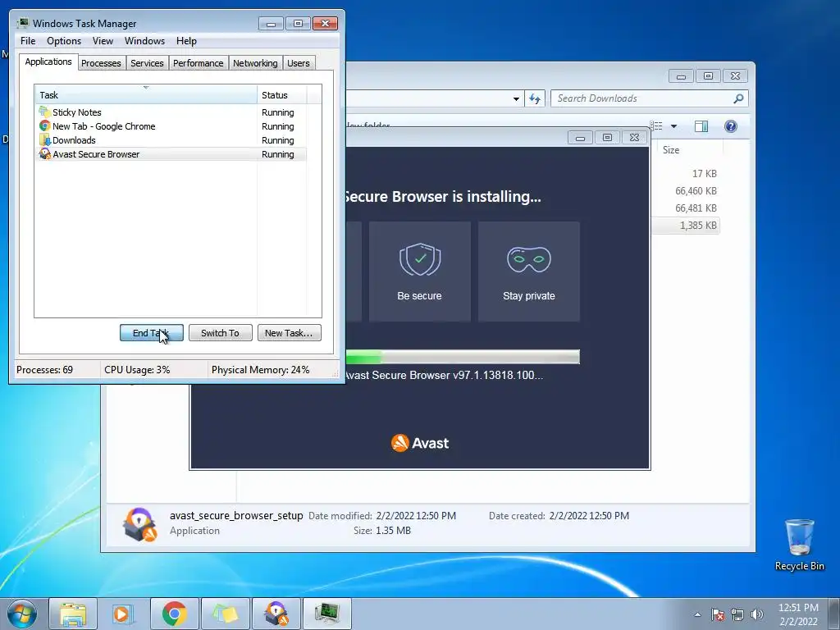Screen dimensions: 840x630
Task: Sort by the Status column header
Action: pos(282,95)
